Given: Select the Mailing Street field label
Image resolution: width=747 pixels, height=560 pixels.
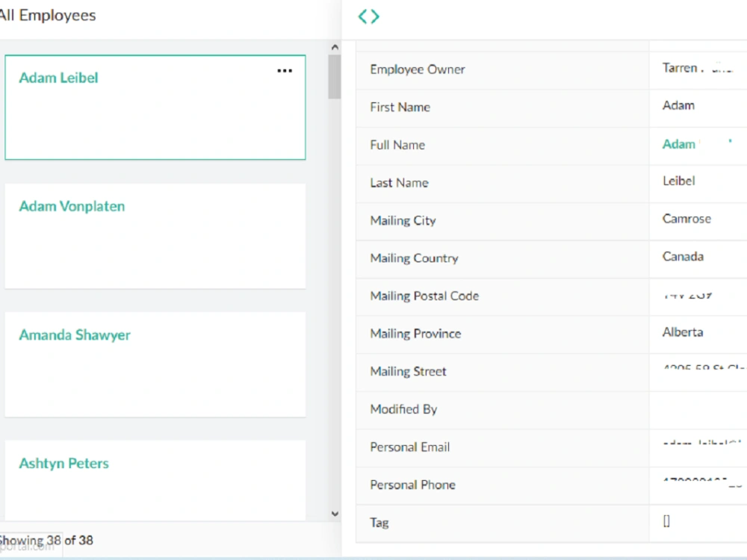Looking at the screenshot, I should (x=409, y=371).
